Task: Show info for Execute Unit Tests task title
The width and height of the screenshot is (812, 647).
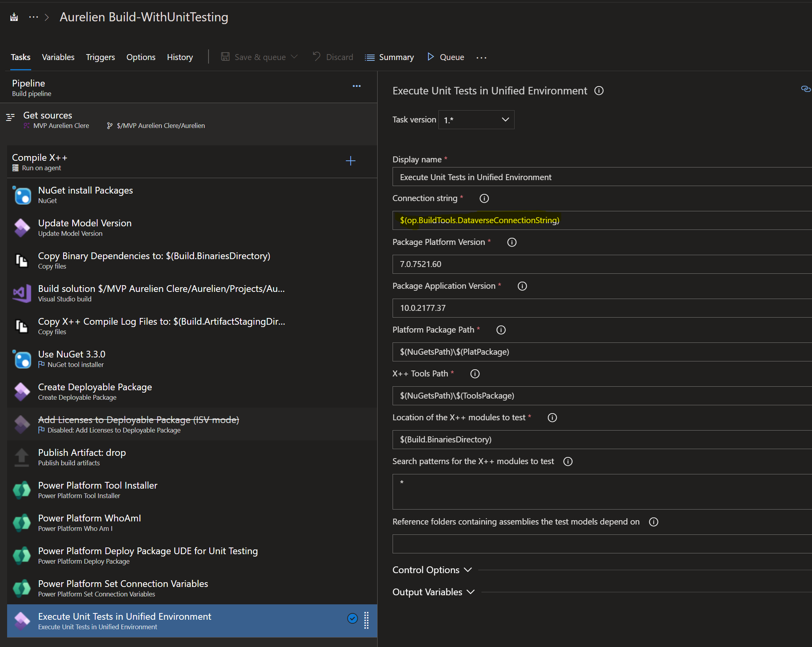Action: (x=599, y=91)
